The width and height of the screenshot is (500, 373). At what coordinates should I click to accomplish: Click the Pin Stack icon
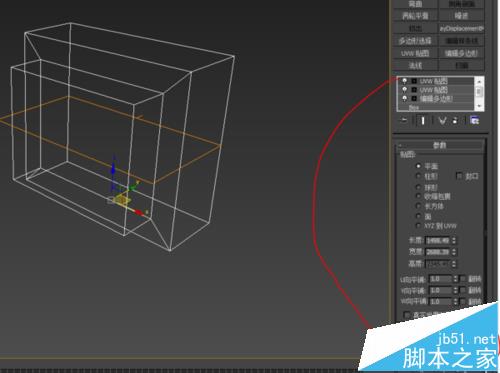click(403, 120)
